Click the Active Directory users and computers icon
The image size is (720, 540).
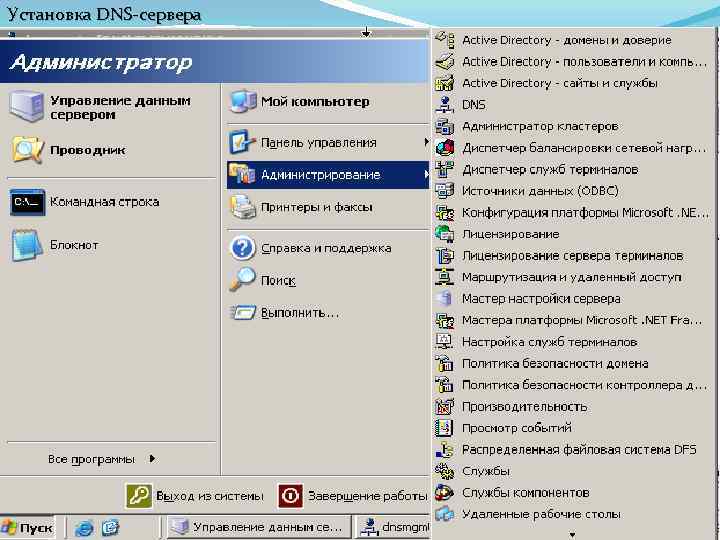tap(444, 61)
